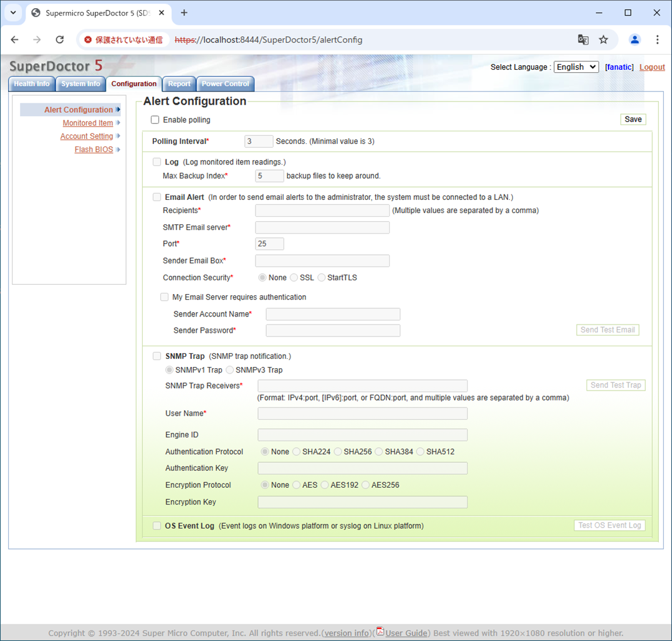Image resolution: width=672 pixels, height=641 pixels.
Task: Bookmark this page with the star
Action: pyautogui.click(x=603, y=40)
